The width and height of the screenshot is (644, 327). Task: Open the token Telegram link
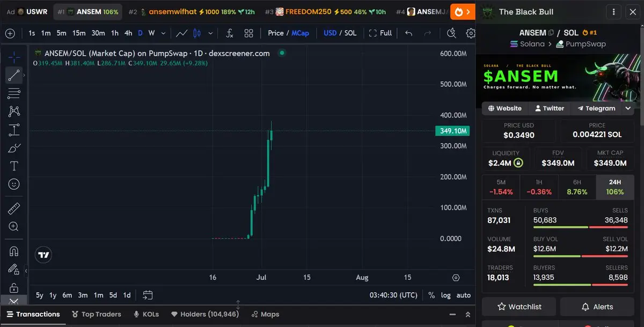596,108
